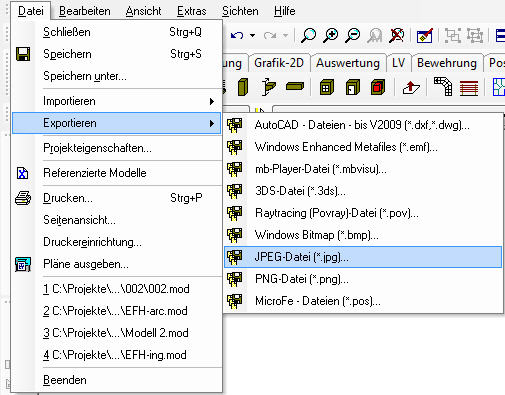Click the zoom out magnifier icon

pos(353,35)
